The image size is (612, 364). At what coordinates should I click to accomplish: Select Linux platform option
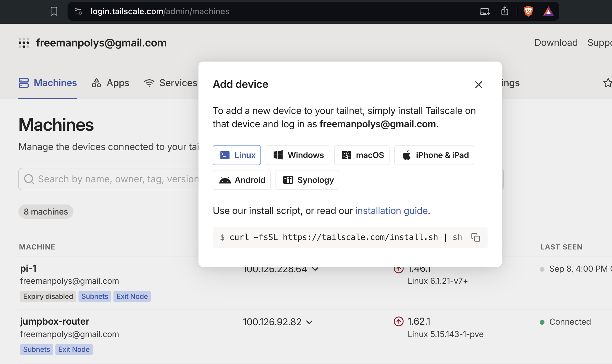click(x=237, y=155)
